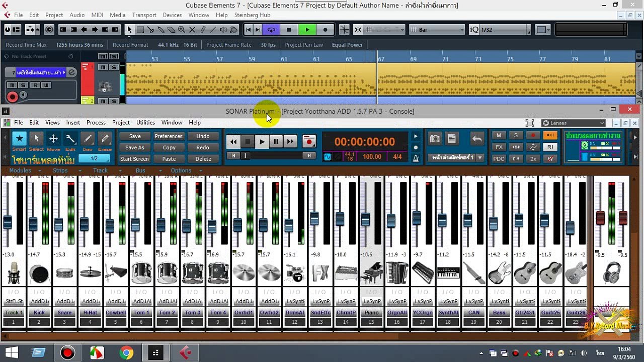Screen dimensions: 644x362
Task: Click the Start Screen button
Action: point(134,159)
